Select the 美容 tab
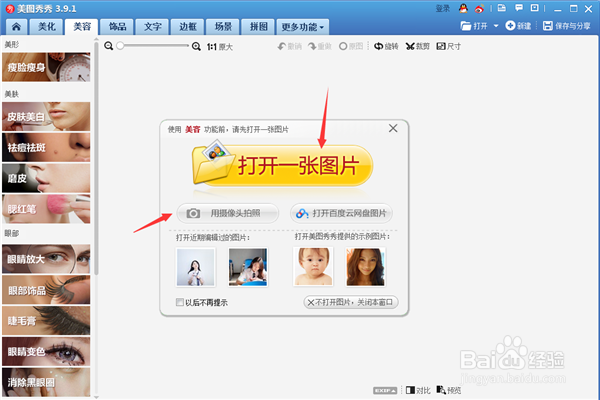The width and height of the screenshot is (600, 400). tap(82, 27)
